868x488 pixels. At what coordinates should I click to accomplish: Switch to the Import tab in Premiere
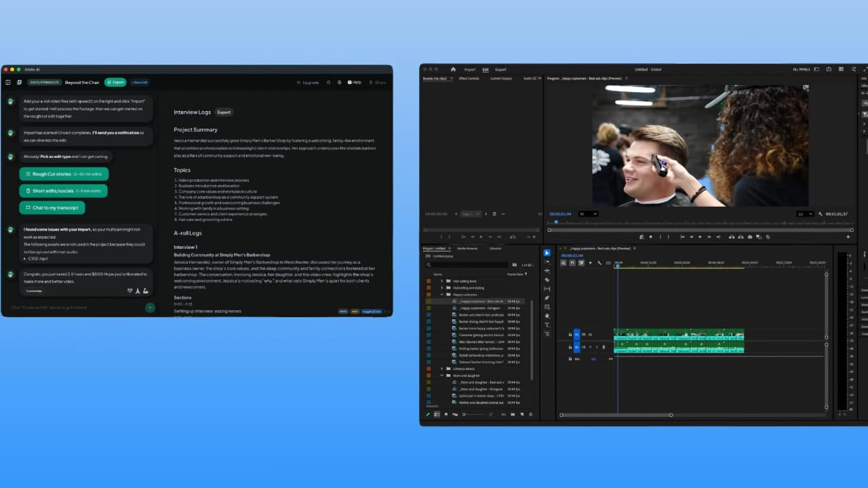(x=470, y=69)
